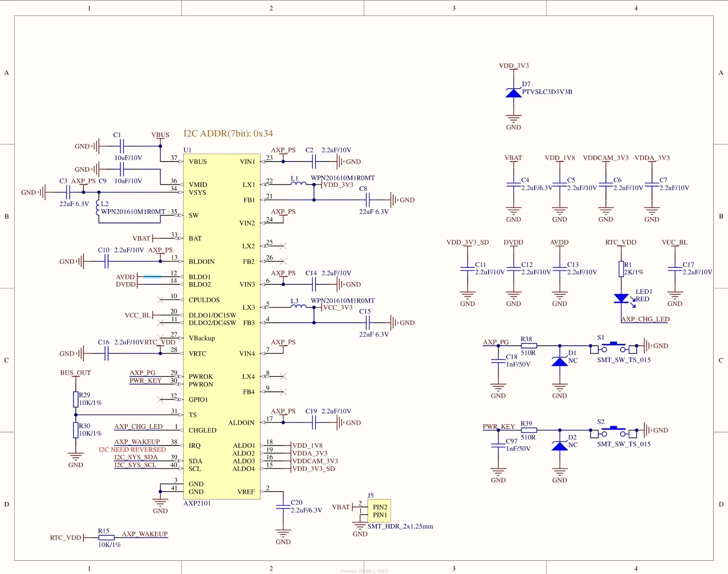Viewport: 728px width, 574px height.
Task: Click the D7 TVS diode symbol
Action: click(513, 93)
